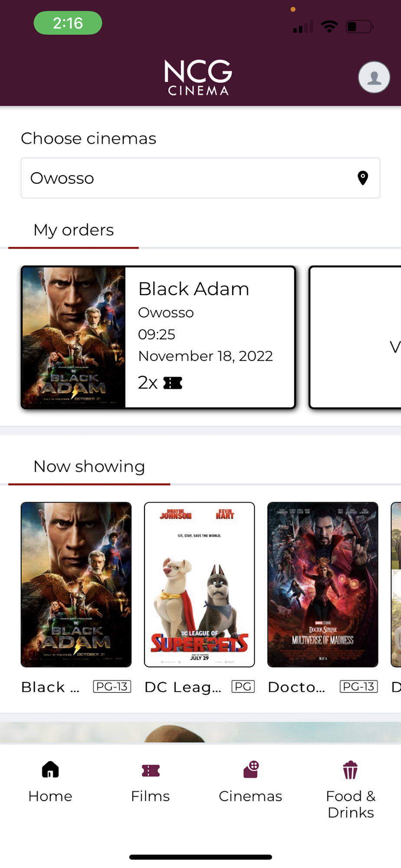The image size is (401, 868).
Task: Open the Doctor Strange Multiverse of Madness poster
Action: pos(322,585)
